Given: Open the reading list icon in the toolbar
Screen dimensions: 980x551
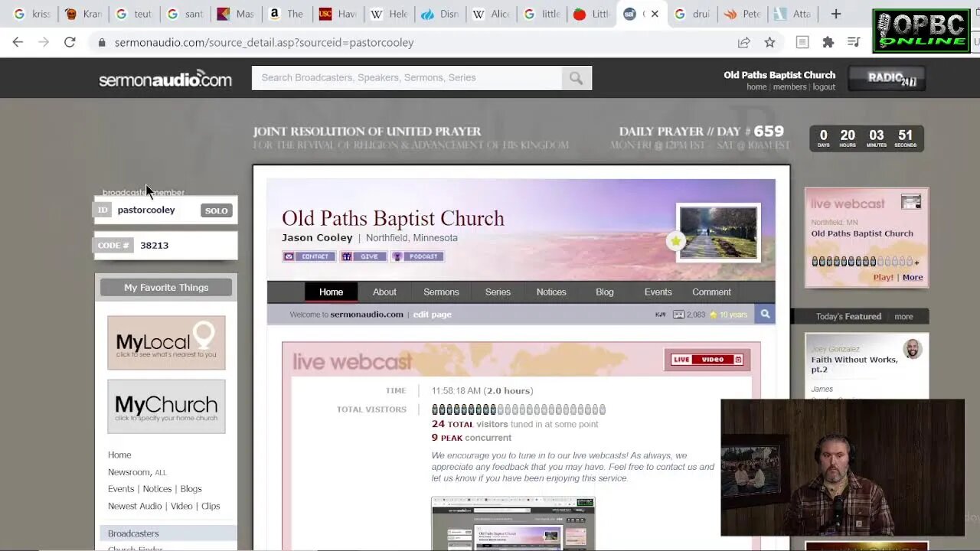Looking at the screenshot, I should point(802,43).
